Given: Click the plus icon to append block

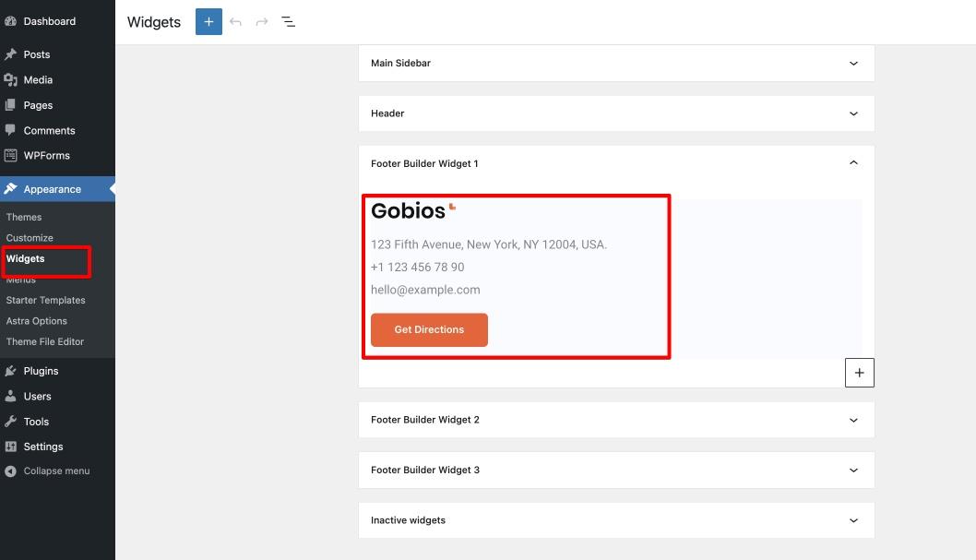Looking at the screenshot, I should (859, 373).
